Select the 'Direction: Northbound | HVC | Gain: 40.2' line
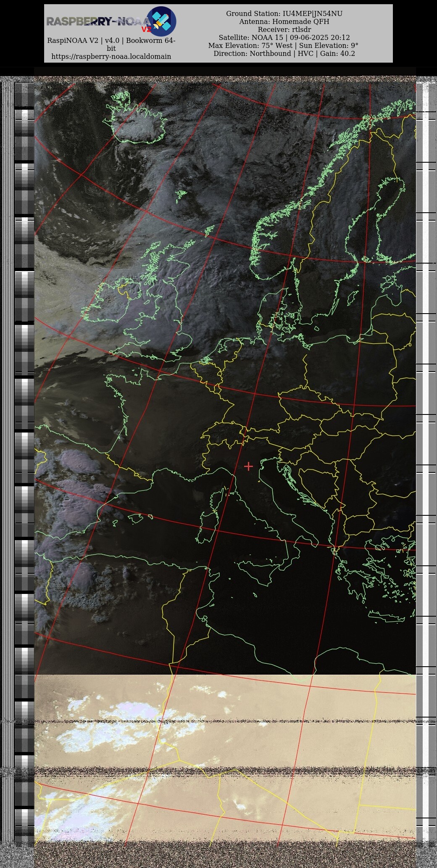Image resolution: width=437 pixels, height=868 pixels. tap(284, 54)
